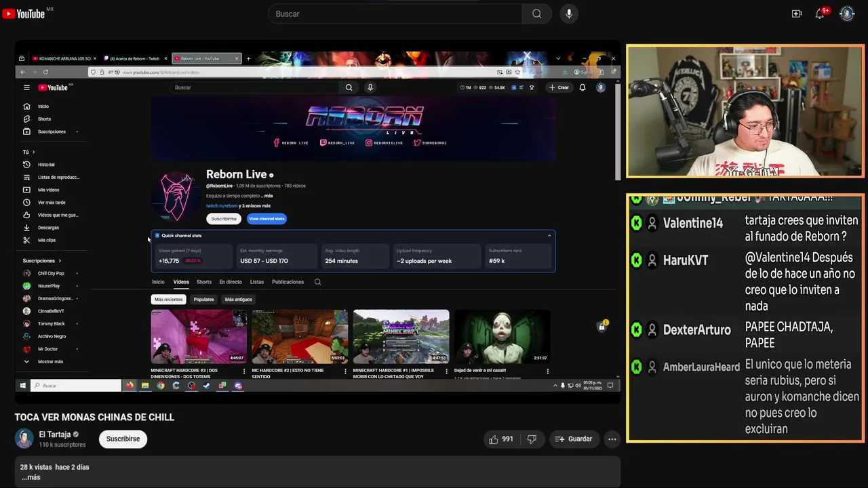In the video, click Reborn Live's Suscribirme button
Screen dimensions: 868x488
[x=224, y=219]
